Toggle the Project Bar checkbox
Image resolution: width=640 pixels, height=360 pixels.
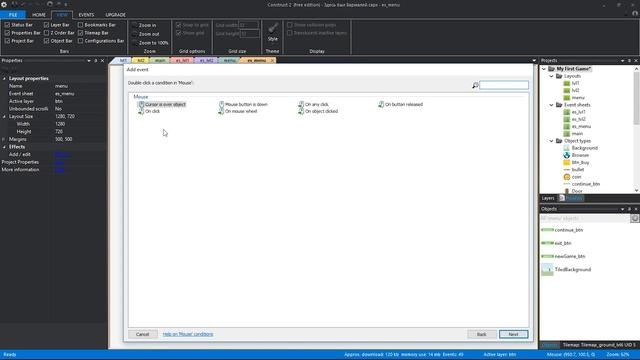7,41
